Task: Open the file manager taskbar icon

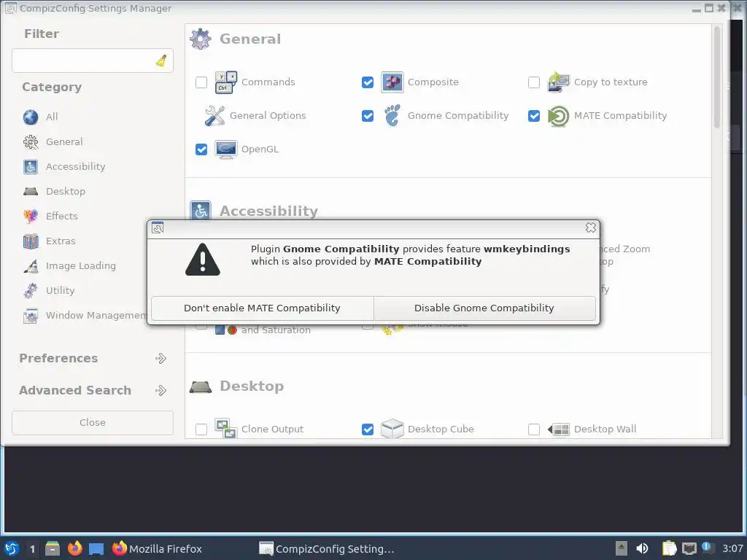Action: pyautogui.click(x=53, y=548)
